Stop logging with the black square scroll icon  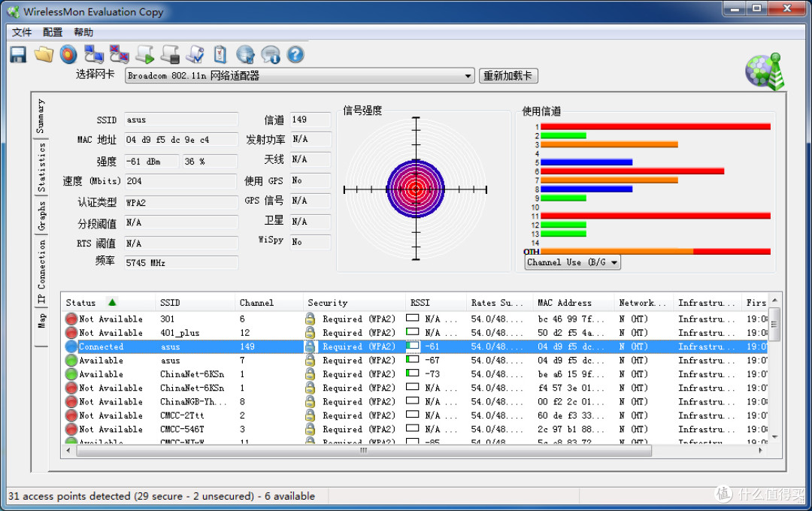(170, 54)
